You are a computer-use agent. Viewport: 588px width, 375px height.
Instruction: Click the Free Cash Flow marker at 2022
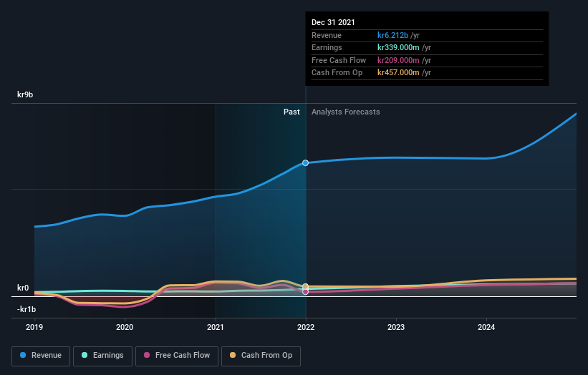point(306,292)
